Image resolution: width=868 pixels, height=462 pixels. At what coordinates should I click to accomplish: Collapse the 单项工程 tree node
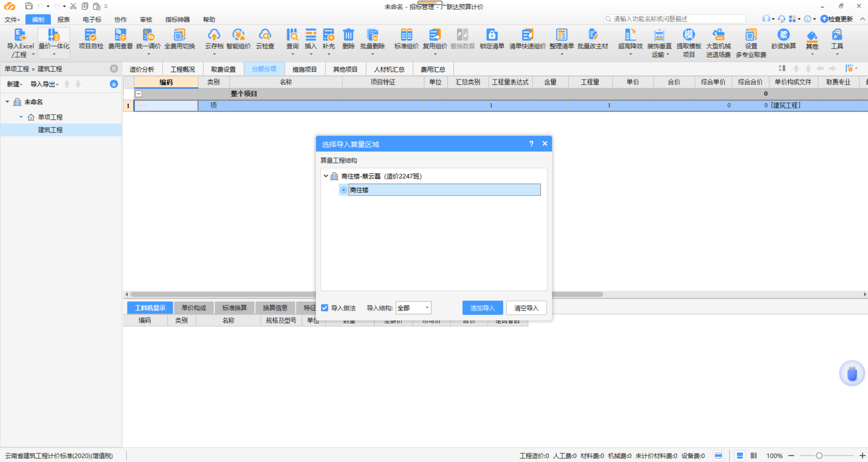point(21,117)
